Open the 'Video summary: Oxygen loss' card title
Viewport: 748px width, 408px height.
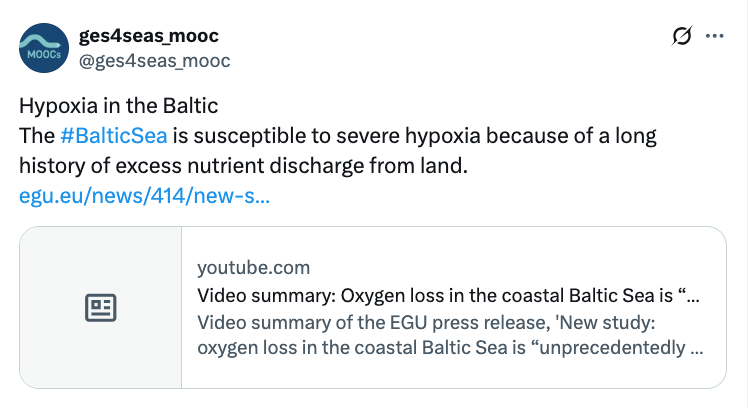click(448, 296)
